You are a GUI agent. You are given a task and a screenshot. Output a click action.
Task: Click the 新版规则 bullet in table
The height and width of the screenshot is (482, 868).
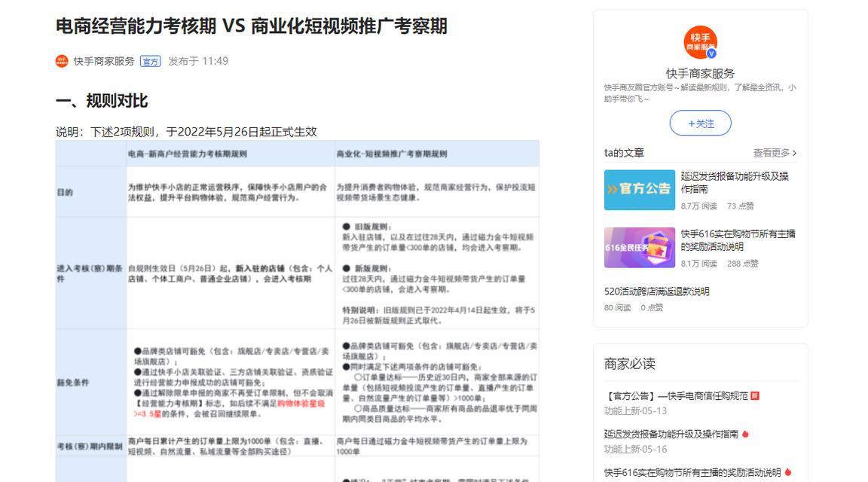click(x=366, y=268)
